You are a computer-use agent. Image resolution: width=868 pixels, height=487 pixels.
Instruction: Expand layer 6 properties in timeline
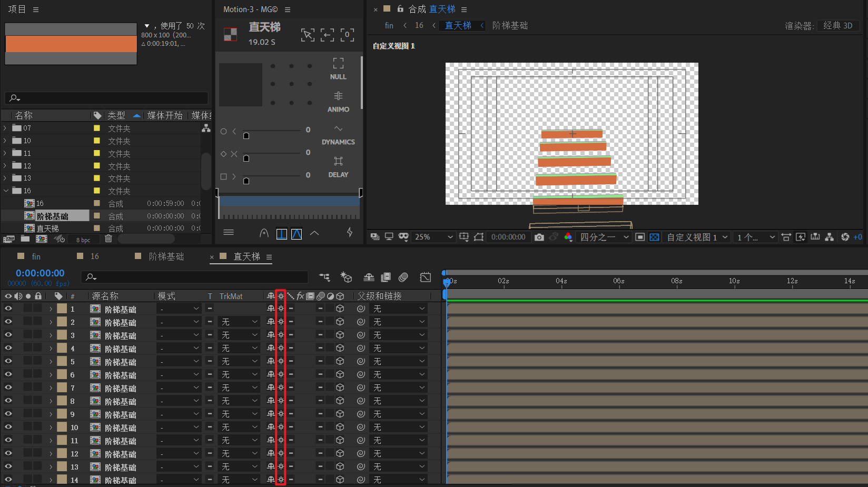[51, 374]
